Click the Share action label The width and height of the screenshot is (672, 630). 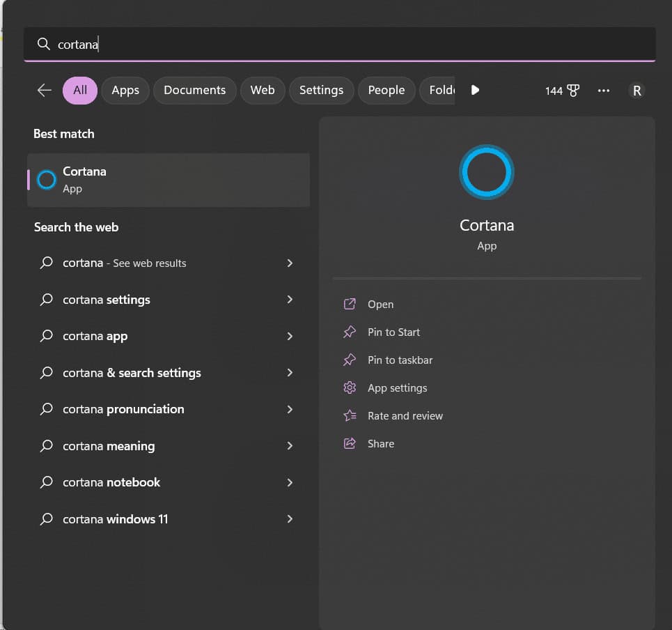pyautogui.click(x=381, y=443)
